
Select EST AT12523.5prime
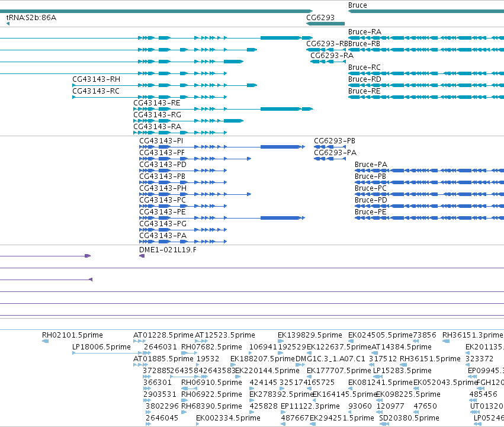coord(225,335)
